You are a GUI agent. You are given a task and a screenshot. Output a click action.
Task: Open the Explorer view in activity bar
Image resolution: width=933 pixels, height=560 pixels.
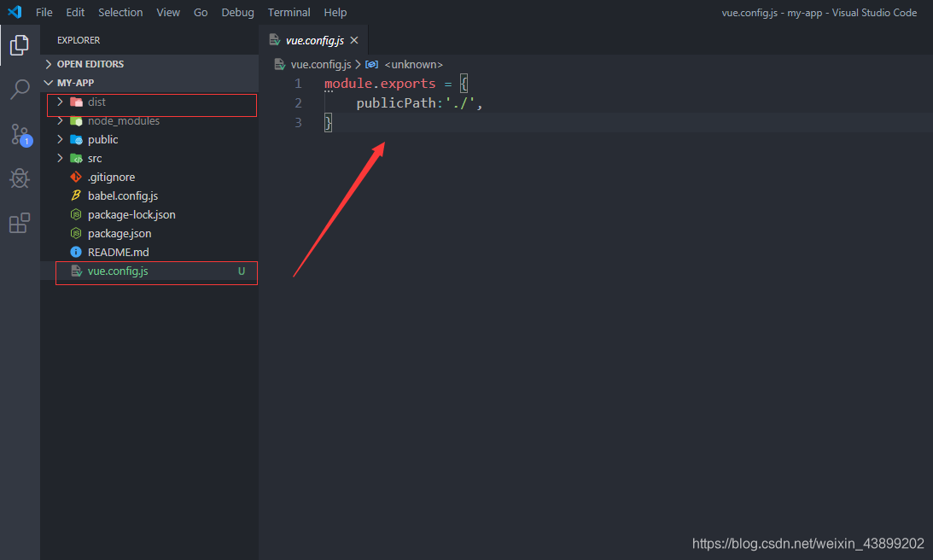click(19, 45)
